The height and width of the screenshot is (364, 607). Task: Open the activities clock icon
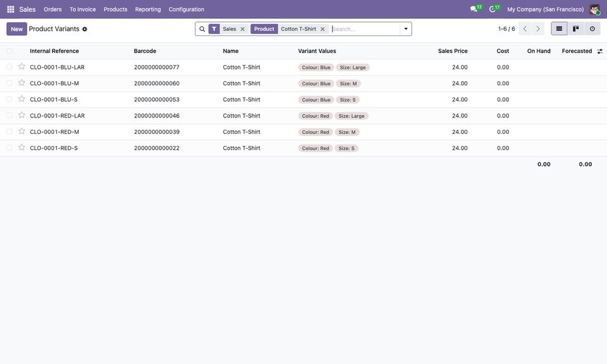coord(493,9)
